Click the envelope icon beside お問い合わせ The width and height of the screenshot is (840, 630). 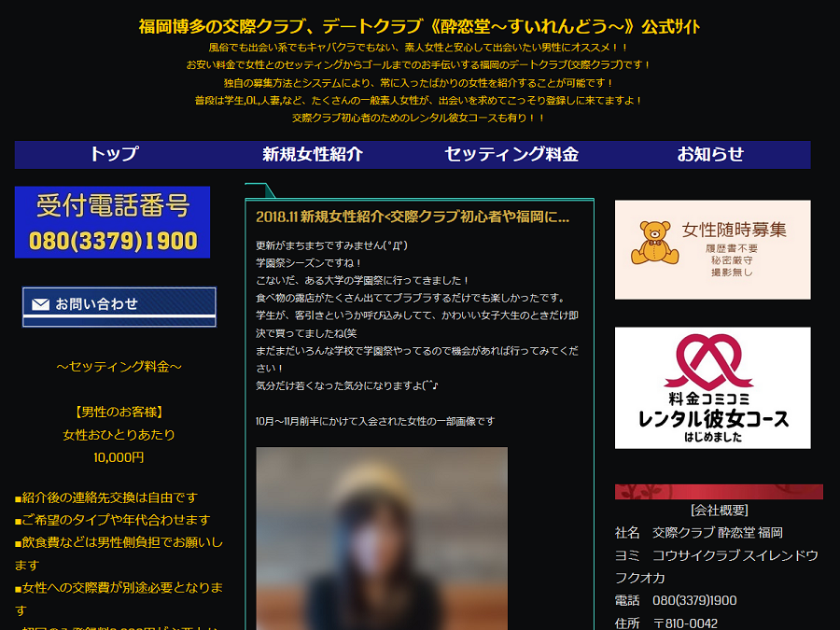pyautogui.click(x=40, y=304)
